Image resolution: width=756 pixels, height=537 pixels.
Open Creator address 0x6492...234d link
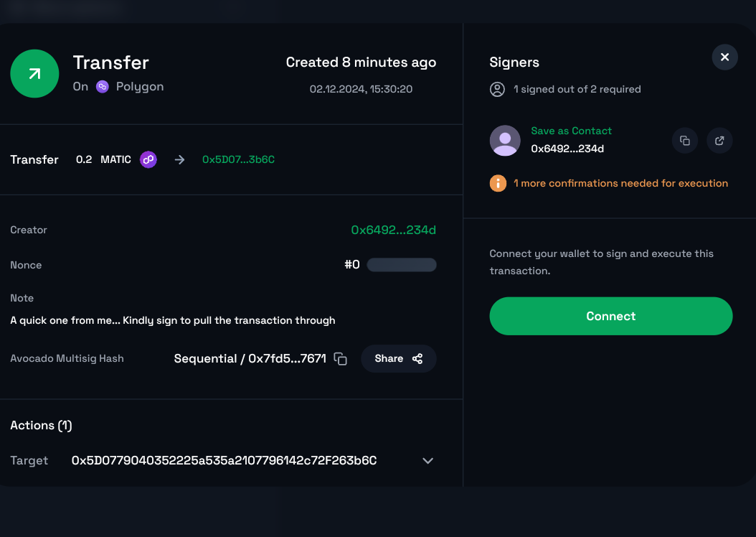pos(393,230)
